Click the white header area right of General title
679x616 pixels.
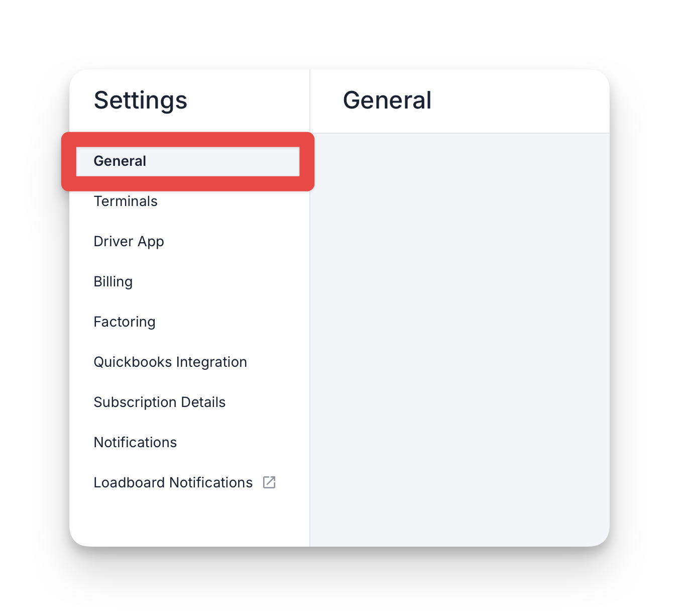click(520, 100)
